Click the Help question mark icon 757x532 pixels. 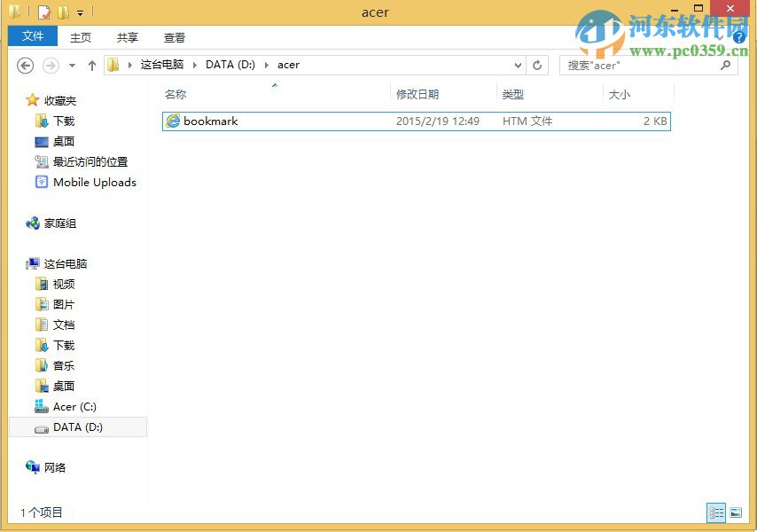738,37
